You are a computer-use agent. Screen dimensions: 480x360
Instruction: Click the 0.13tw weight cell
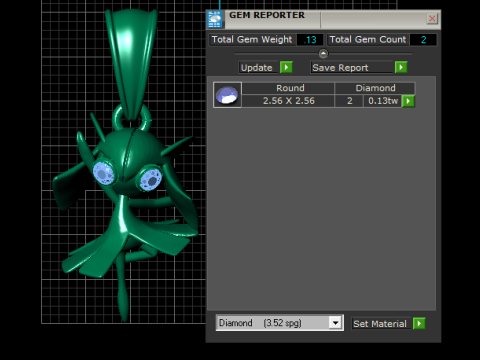(383, 101)
